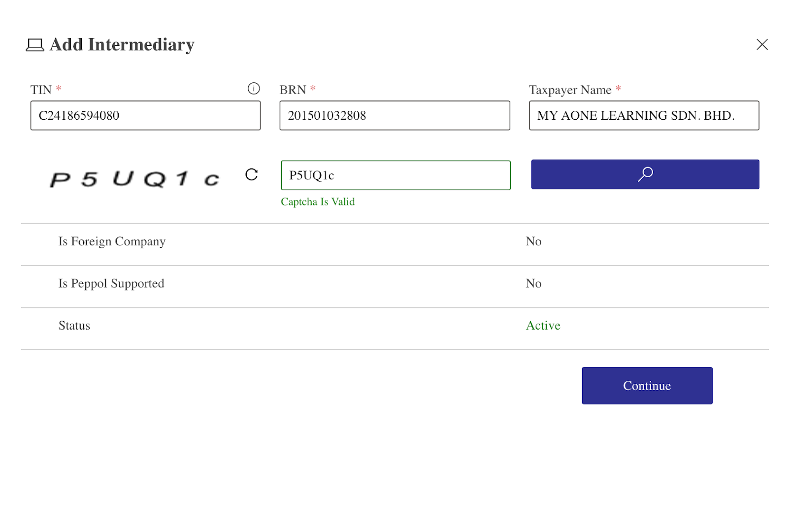Click the TIN info icon
This screenshot has height=532, width=788.
click(x=254, y=88)
